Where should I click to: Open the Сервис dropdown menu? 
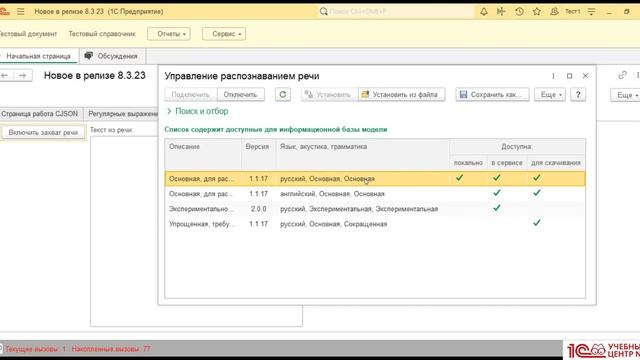tap(224, 34)
